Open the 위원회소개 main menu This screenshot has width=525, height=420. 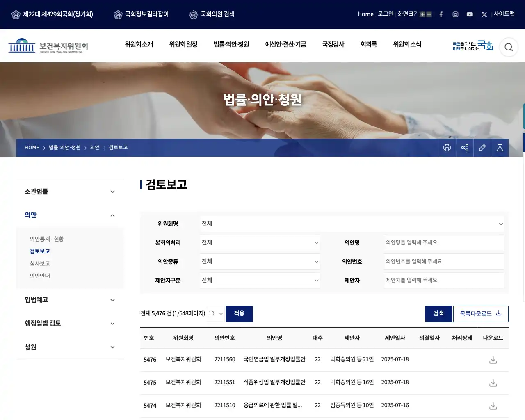(139, 44)
